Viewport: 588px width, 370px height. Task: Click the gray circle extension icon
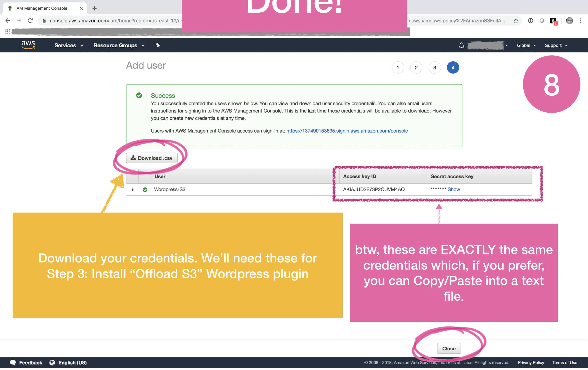pos(542,20)
